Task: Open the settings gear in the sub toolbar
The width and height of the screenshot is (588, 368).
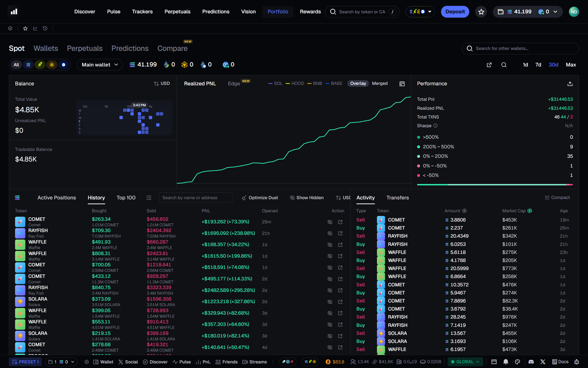Action: coord(10,29)
